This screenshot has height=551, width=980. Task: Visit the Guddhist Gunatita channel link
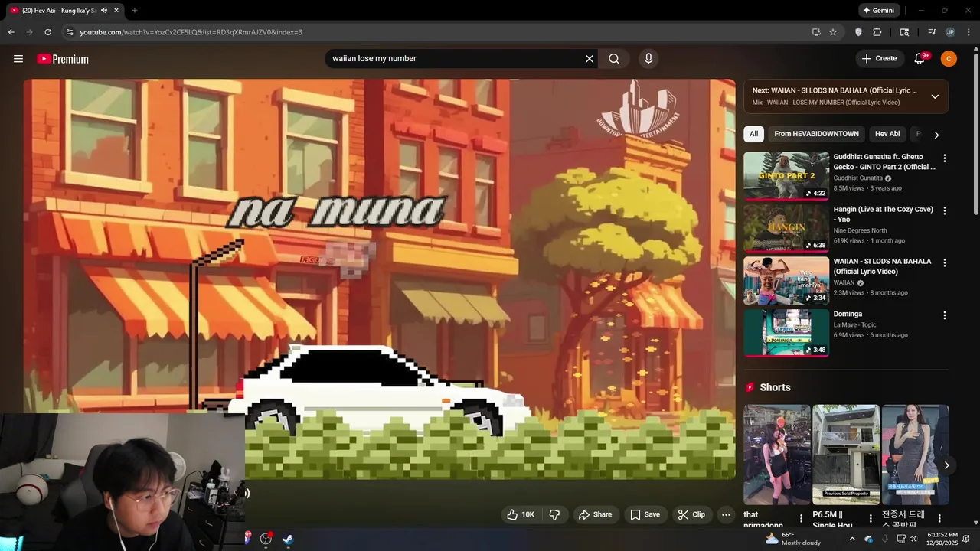click(858, 178)
